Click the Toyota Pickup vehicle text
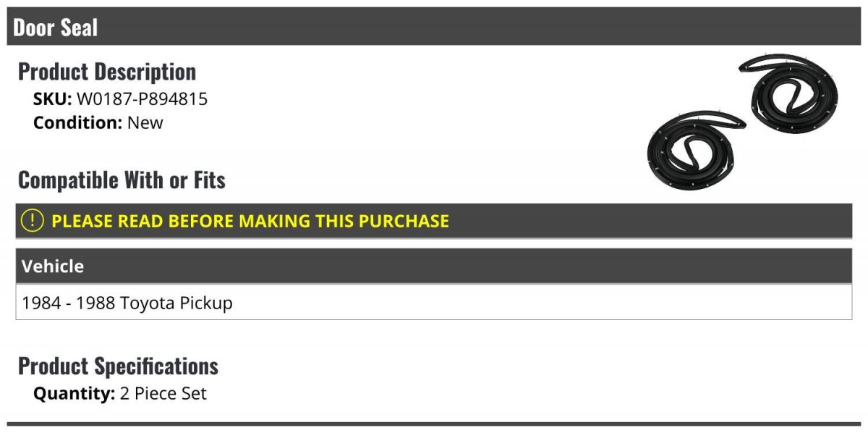 [176, 303]
